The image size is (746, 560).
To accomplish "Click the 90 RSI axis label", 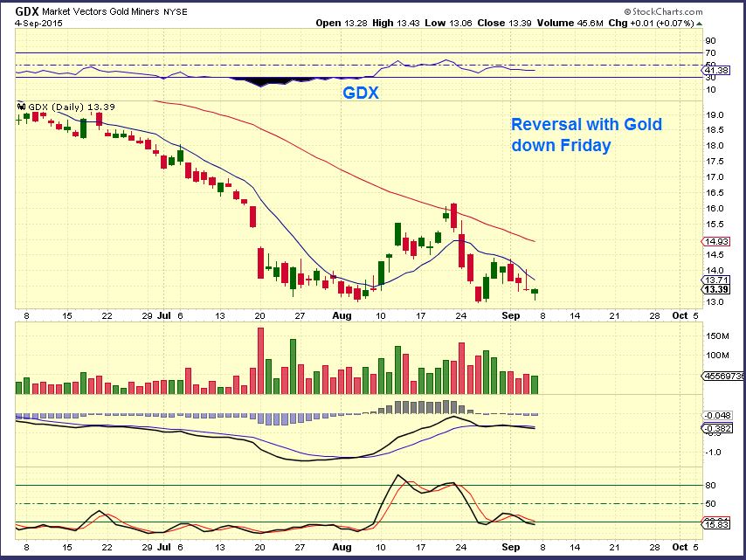I will (x=710, y=40).
